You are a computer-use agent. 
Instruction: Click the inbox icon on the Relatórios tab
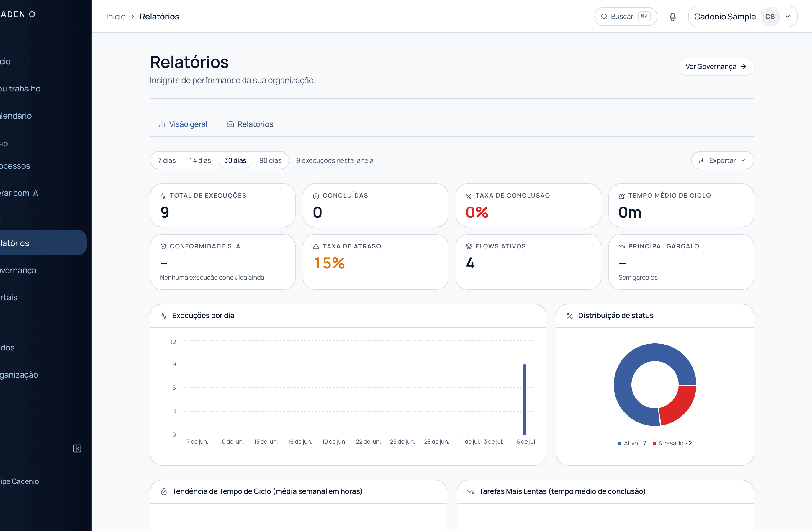pyautogui.click(x=230, y=124)
